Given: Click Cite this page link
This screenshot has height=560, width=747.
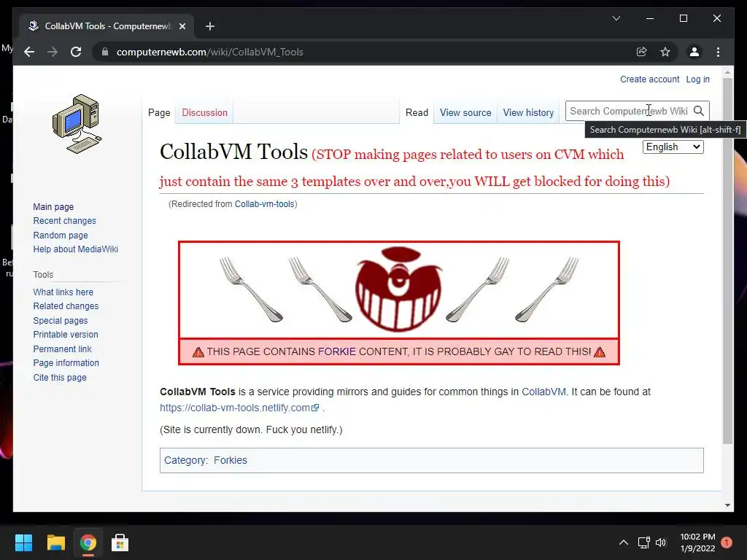Looking at the screenshot, I should pos(60,377).
